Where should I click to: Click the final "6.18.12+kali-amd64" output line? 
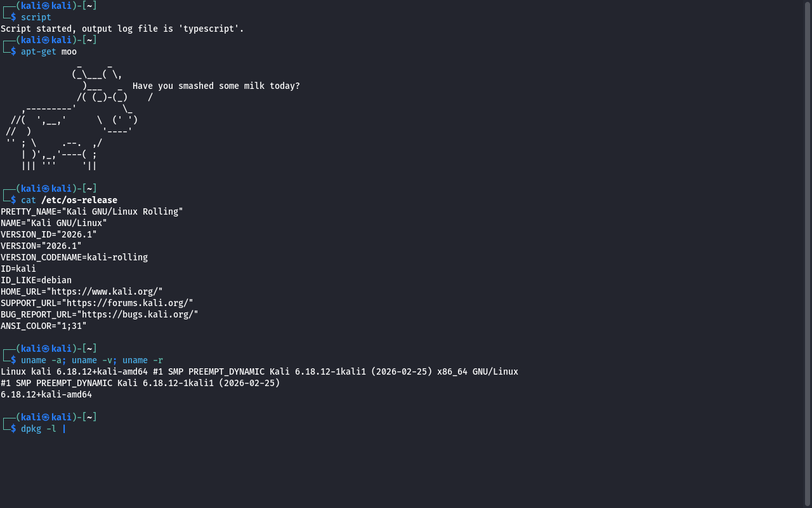[x=46, y=394]
